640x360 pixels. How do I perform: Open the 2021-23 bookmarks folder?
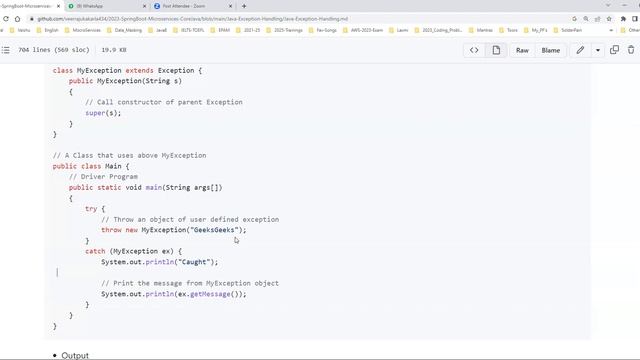pos(248,30)
